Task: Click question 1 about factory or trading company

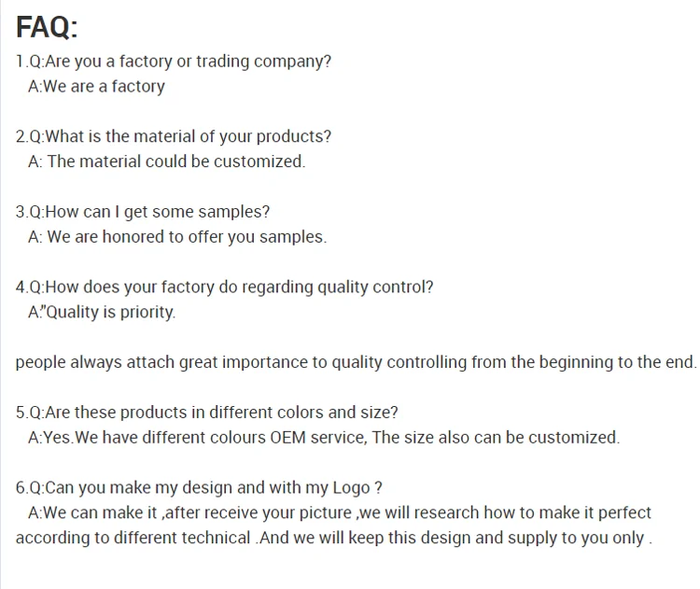Action: [174, 62]
